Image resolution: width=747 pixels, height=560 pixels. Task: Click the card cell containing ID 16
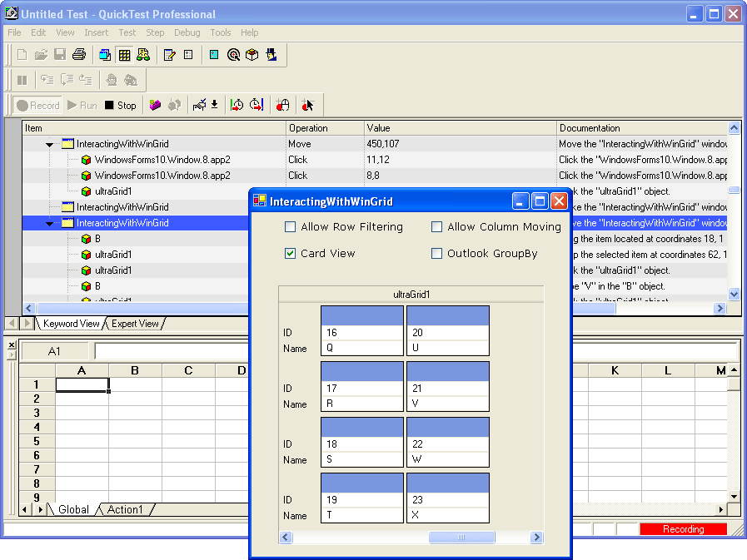[x=362, y=332]
